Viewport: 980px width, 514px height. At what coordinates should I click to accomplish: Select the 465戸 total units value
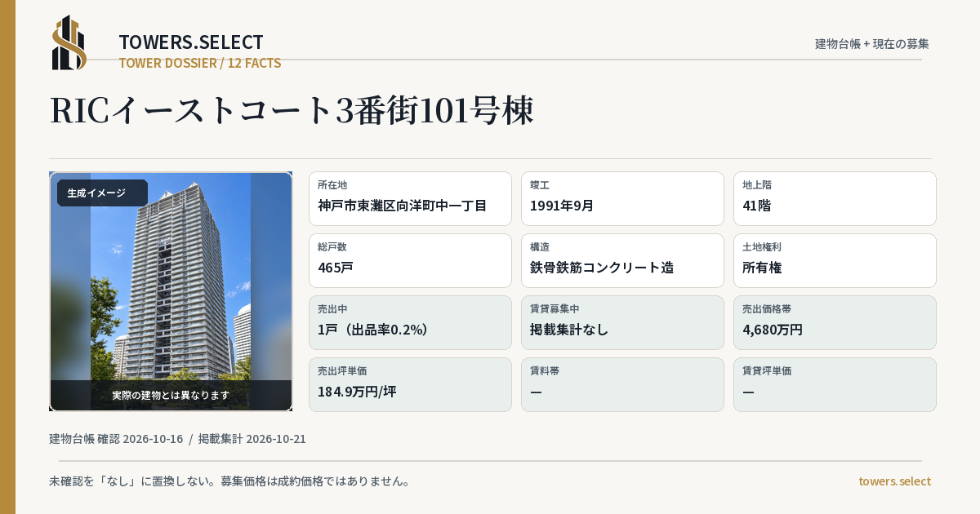point(336,268)
